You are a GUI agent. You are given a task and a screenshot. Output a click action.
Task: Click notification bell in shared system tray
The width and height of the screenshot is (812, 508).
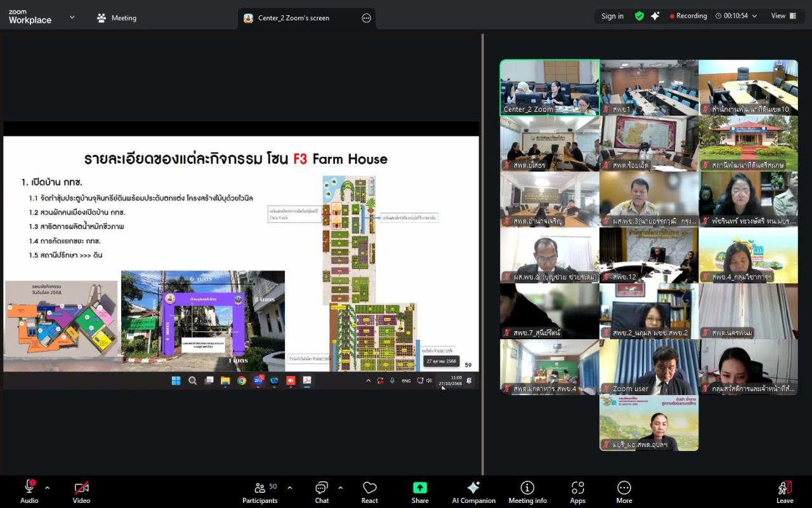coord(469,380)
